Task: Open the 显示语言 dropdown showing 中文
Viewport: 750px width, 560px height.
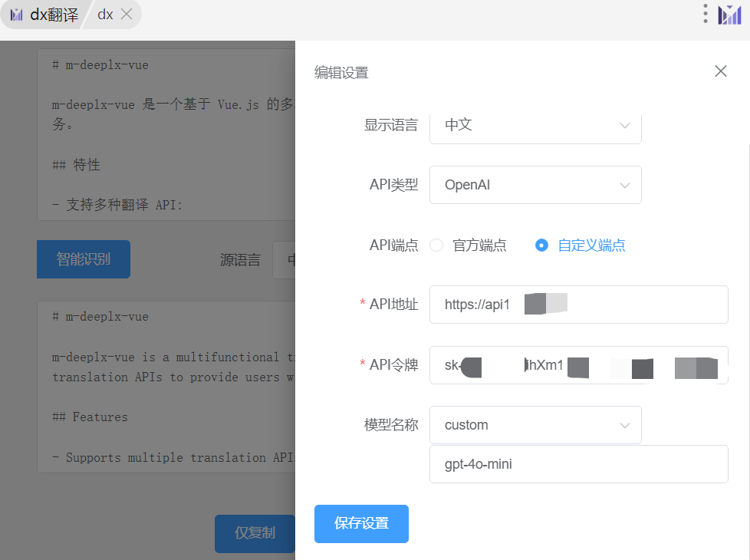Action: [535, 125]
